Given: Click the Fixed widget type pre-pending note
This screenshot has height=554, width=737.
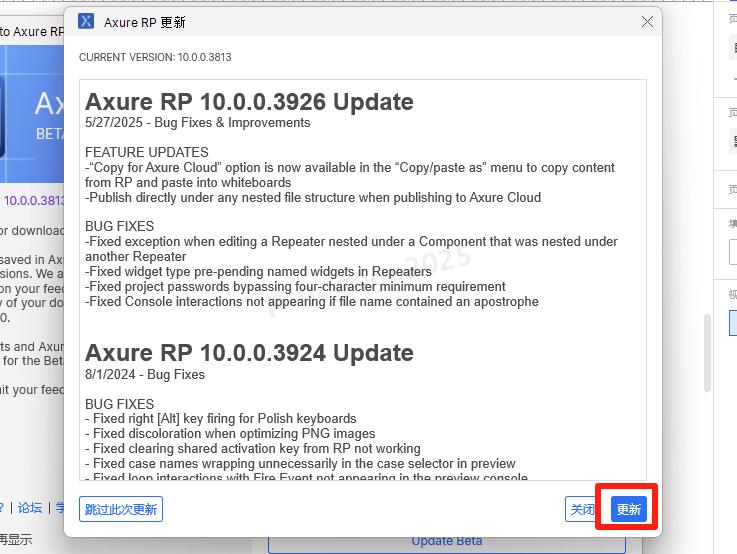Looking at the screenshot, I should tap(258, 272).
